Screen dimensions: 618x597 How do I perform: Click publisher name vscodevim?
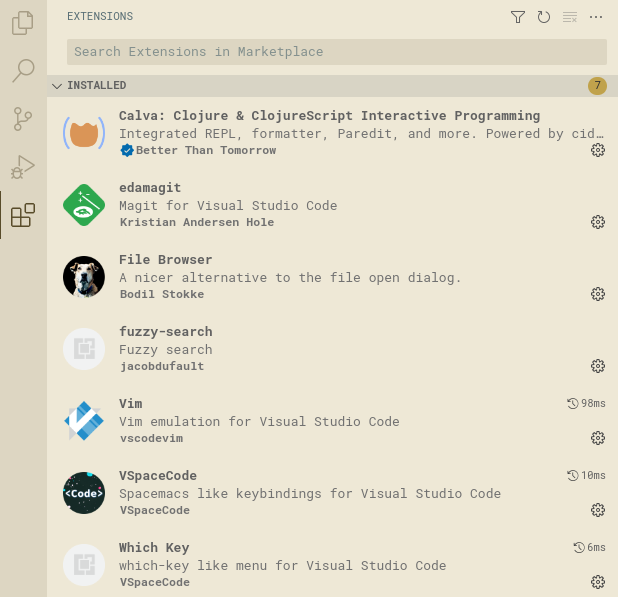(x=151, y=438)
